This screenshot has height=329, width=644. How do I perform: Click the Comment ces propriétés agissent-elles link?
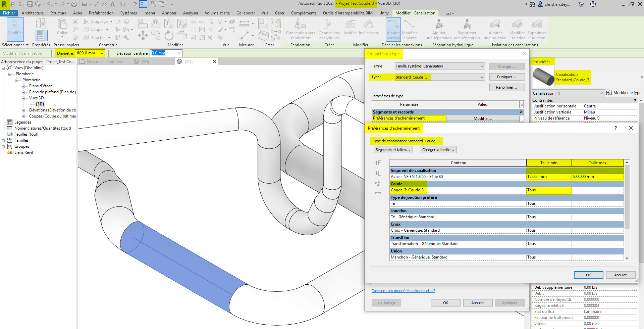tap(403, 290)
